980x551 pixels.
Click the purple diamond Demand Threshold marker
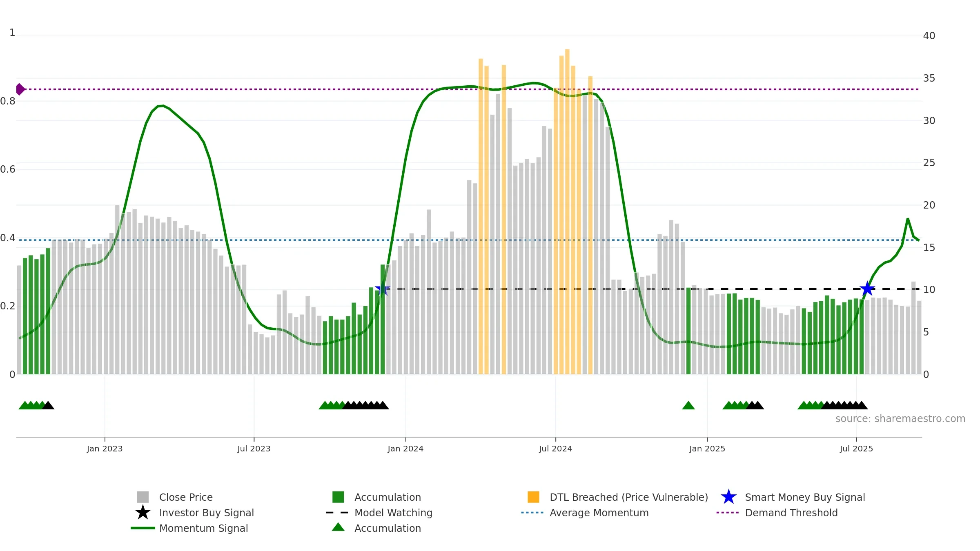click(x=20, y=89)
